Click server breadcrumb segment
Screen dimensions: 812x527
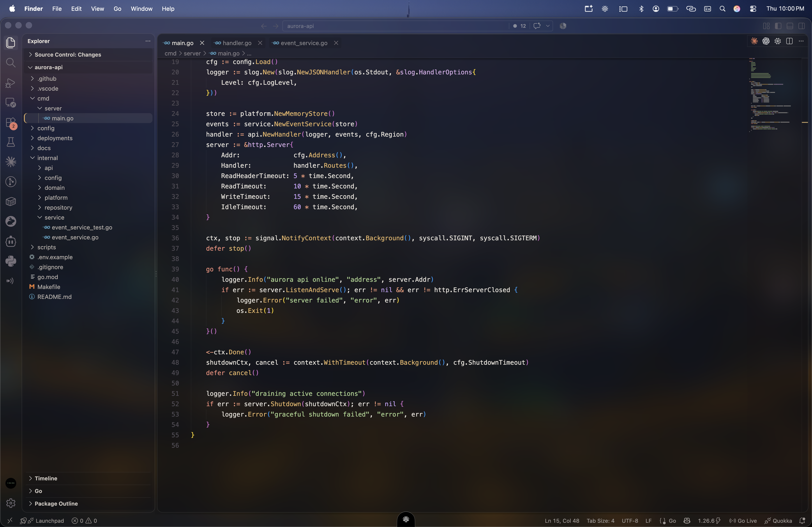(x=192, y=53)
